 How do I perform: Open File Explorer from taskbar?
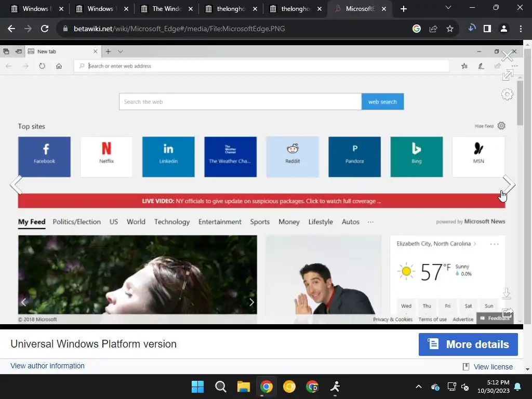(x=244, y=387)
